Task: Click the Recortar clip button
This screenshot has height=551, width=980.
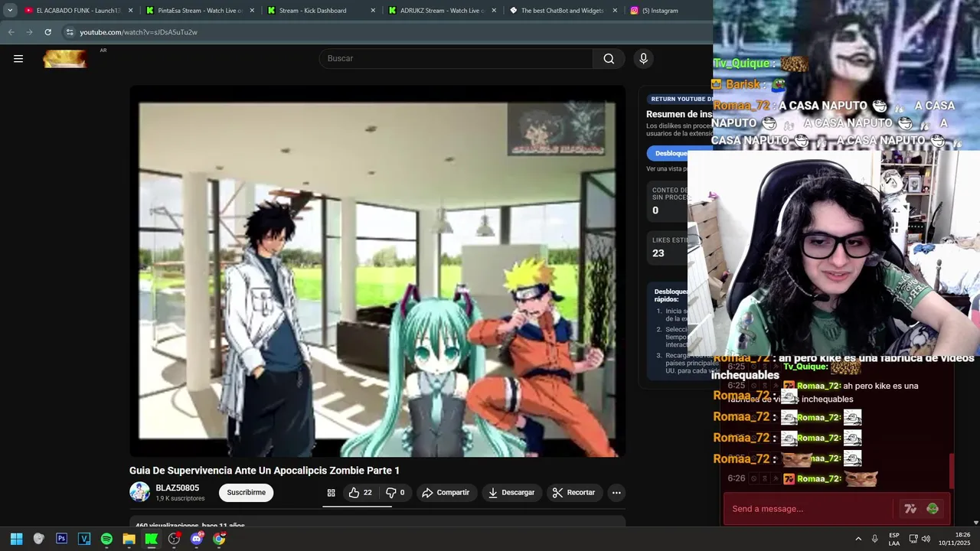Action: [x=573, y=493]
